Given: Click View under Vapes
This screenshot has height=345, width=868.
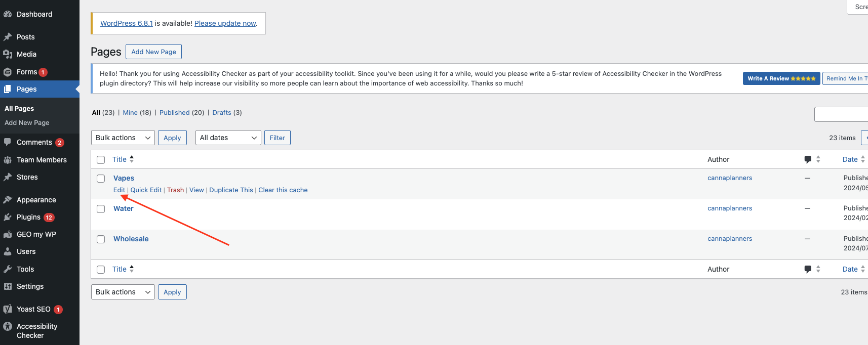Looking at the screenshot, I should (x=196, y=190).
